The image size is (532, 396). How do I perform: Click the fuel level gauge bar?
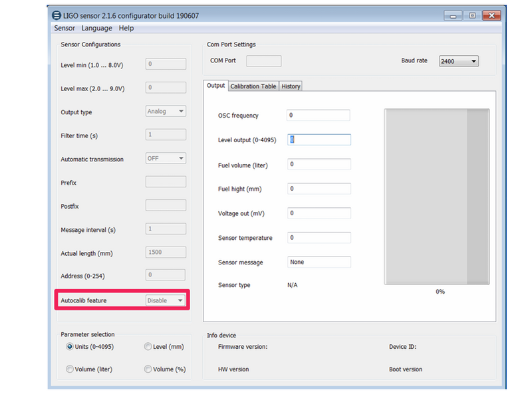point(437,197)
